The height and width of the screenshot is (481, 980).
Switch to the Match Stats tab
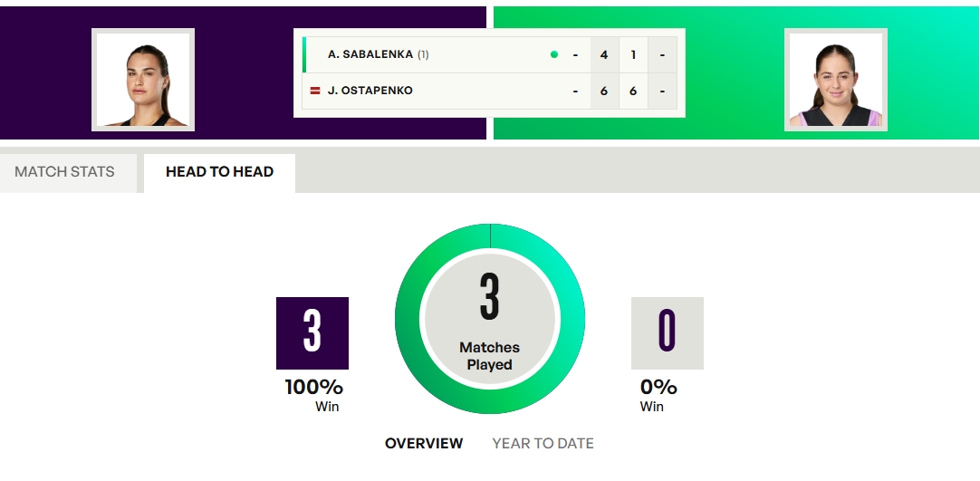point(65,172)
